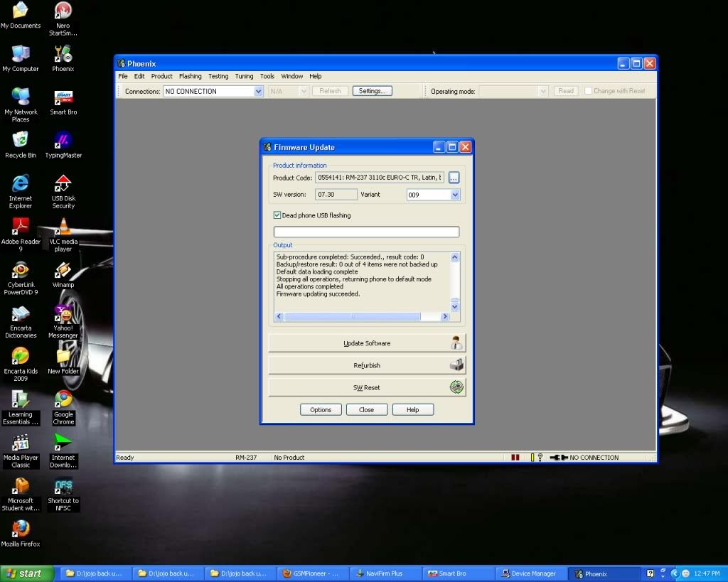Click the SW version field
728x582 pixels.
click(336, 195)
